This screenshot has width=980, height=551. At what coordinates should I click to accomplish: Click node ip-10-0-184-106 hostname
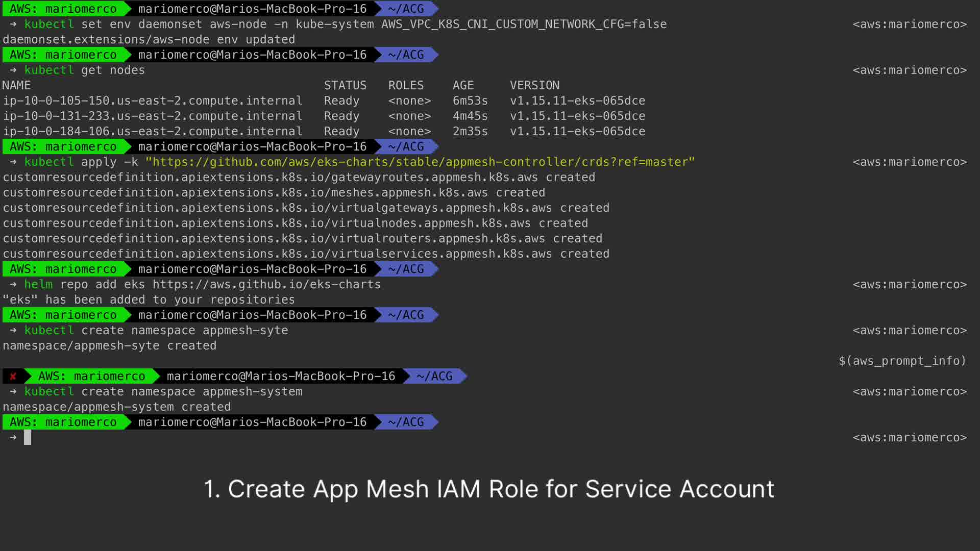coord(153,131)
